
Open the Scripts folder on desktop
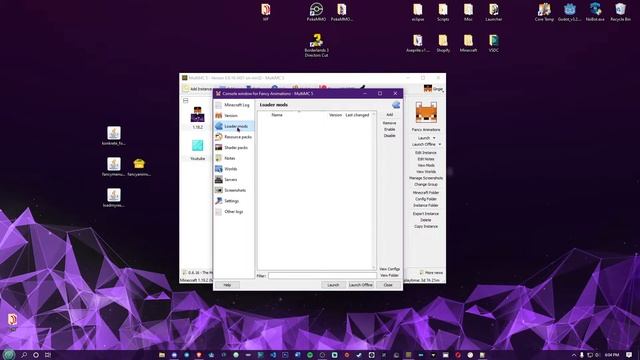[x=443, y=12]
